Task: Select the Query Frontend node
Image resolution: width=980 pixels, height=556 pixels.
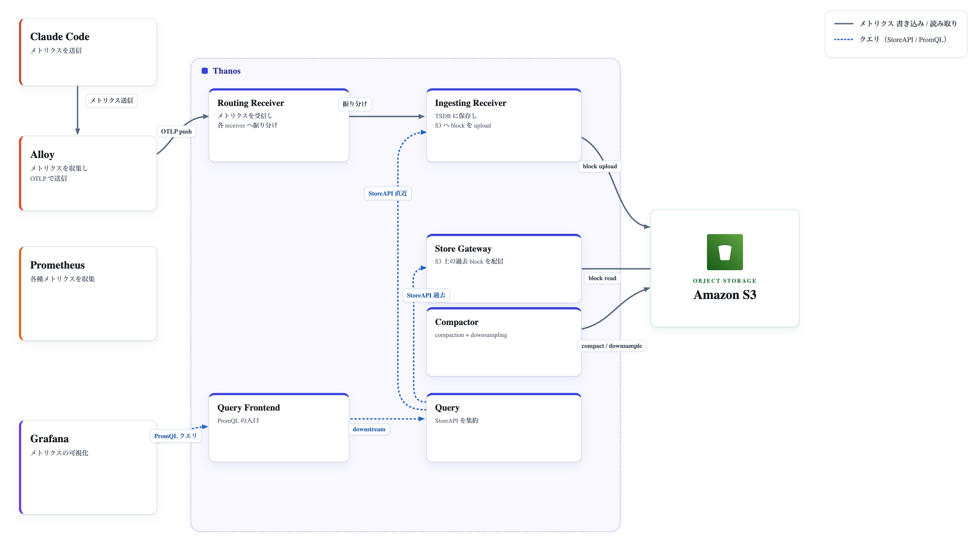Action: (x=279, y=427)
